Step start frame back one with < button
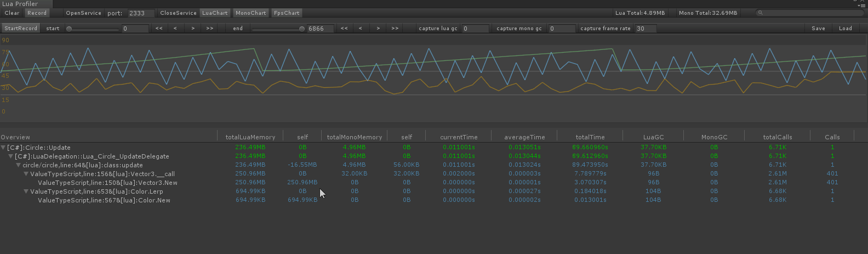Image resolution: width=868 pixels, height=254 pixels. [175, 28]
